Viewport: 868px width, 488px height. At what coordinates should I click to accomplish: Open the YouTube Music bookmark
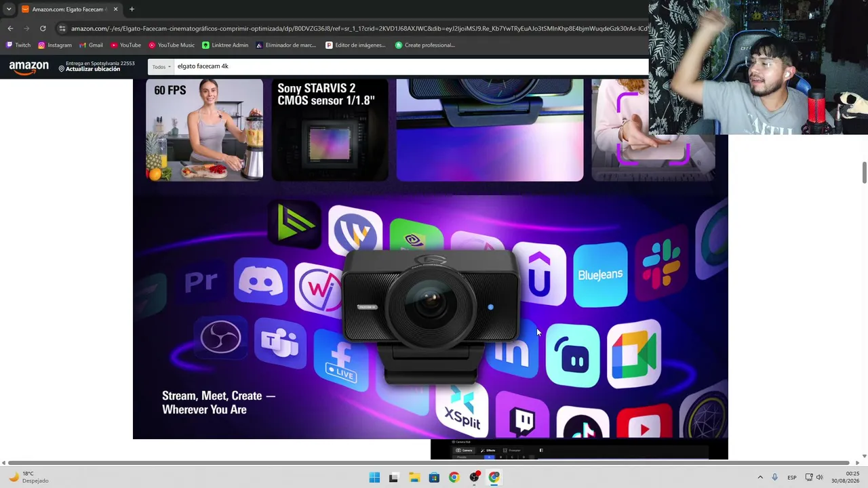click(172, 45)
